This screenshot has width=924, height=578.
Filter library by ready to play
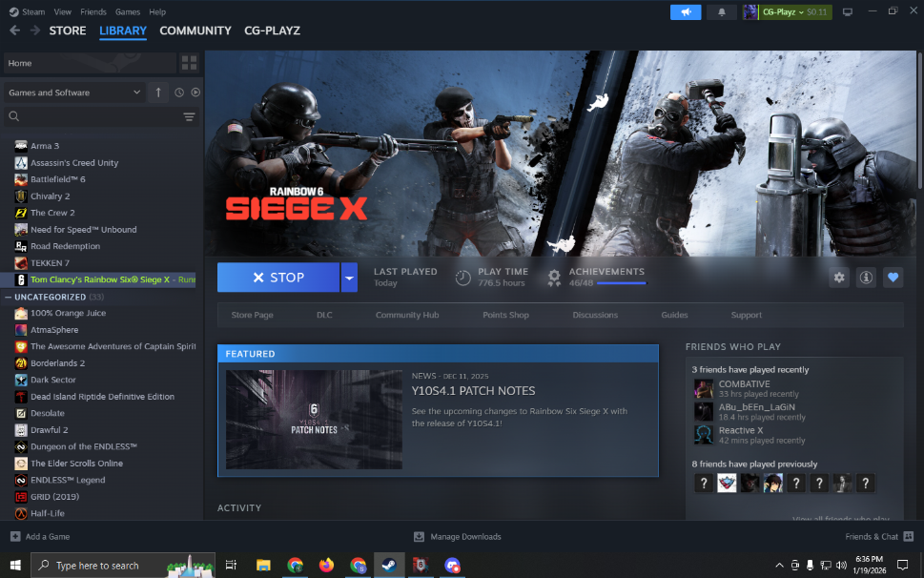pyautogui.click(x=195, y=93)
